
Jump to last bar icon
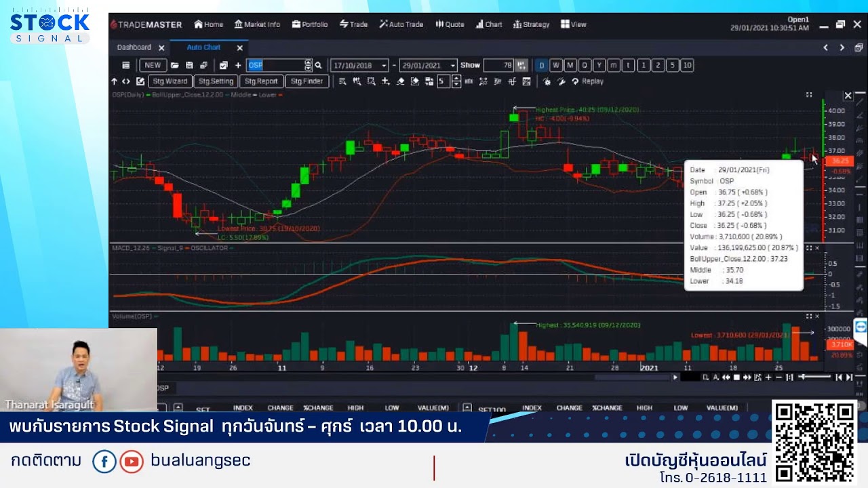849,378
